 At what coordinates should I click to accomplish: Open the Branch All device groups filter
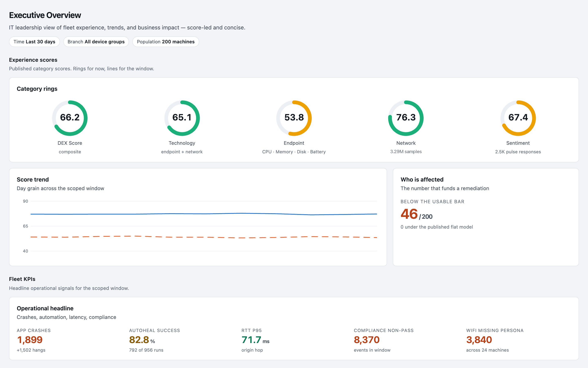pyautogui.click(x=96, y=42)
